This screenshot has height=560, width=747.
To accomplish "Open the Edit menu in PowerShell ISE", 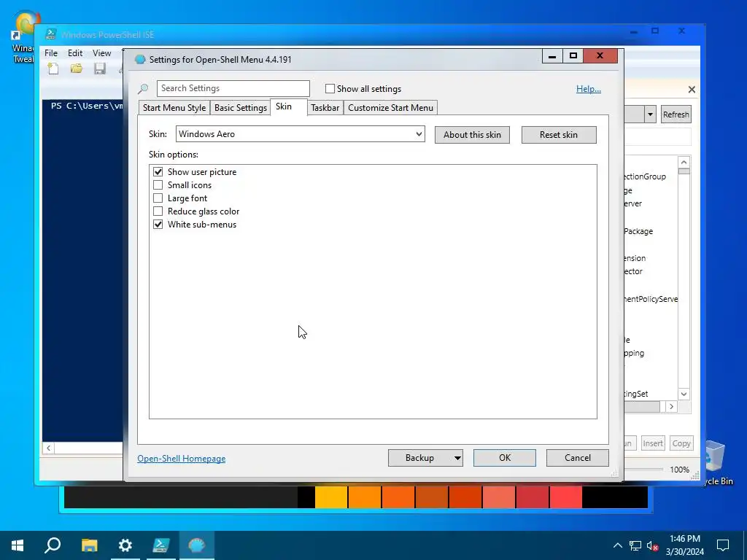I will (75, 52).
